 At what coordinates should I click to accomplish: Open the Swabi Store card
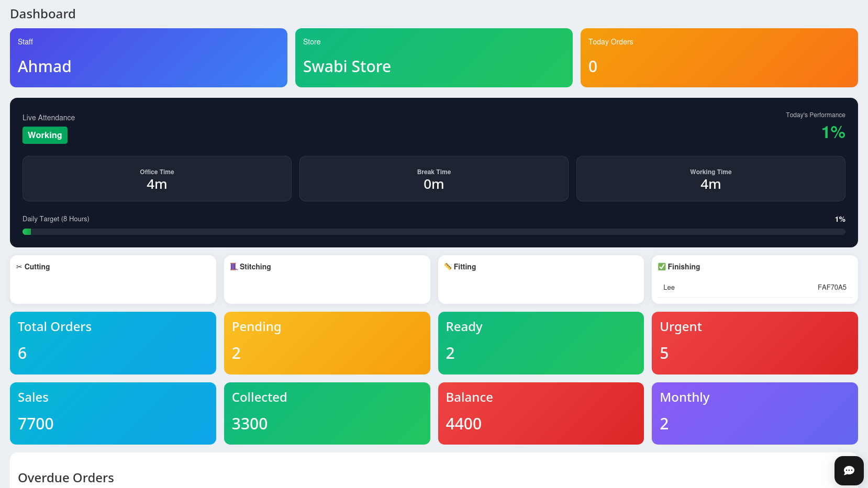coord(434,58)
